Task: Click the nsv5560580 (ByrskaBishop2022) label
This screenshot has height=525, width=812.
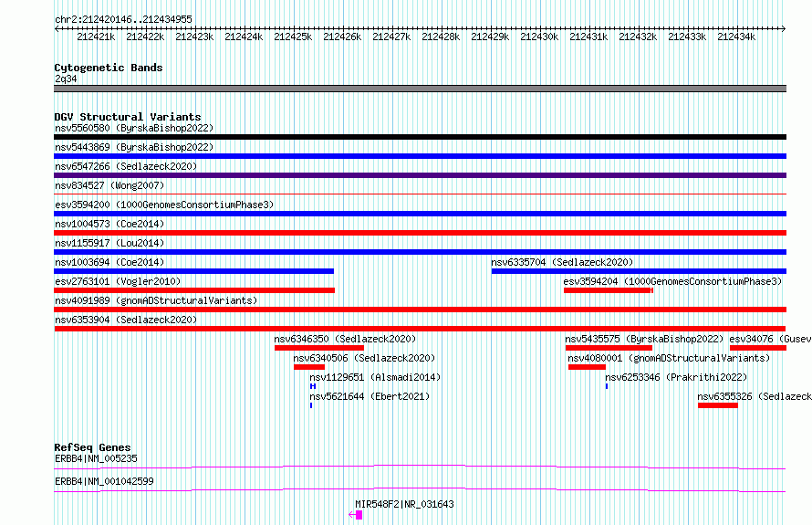Action: (x=134, y=128)
